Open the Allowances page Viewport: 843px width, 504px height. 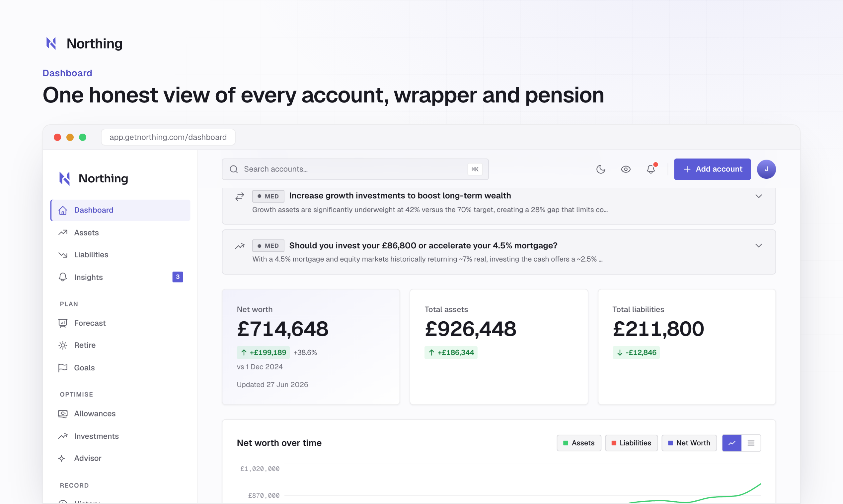[x=120, y=414]
